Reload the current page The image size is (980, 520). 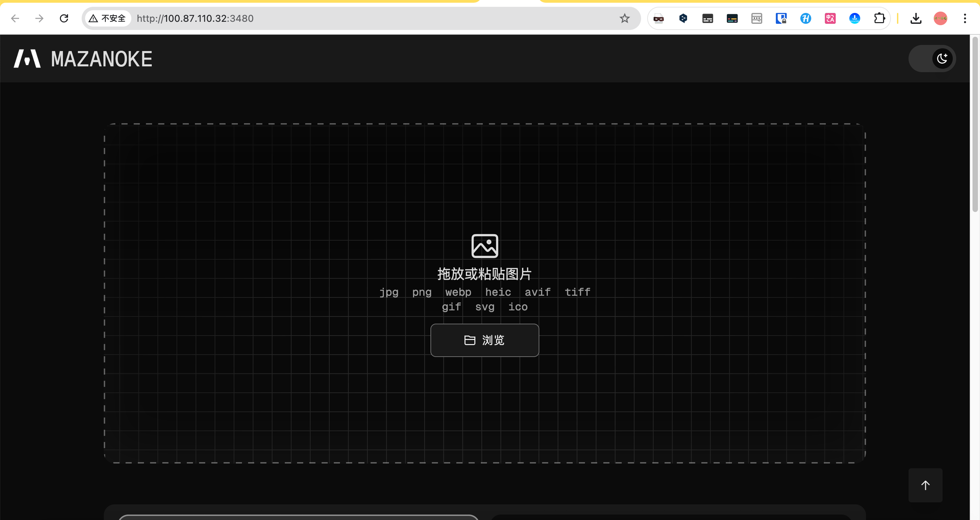coord(64,18)
